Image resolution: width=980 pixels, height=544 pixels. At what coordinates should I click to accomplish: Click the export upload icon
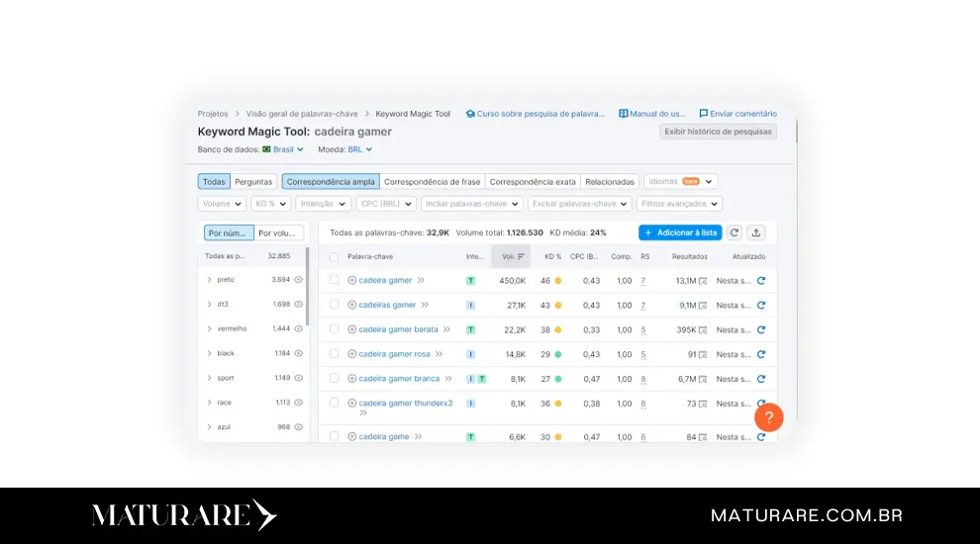click(755, 232)
